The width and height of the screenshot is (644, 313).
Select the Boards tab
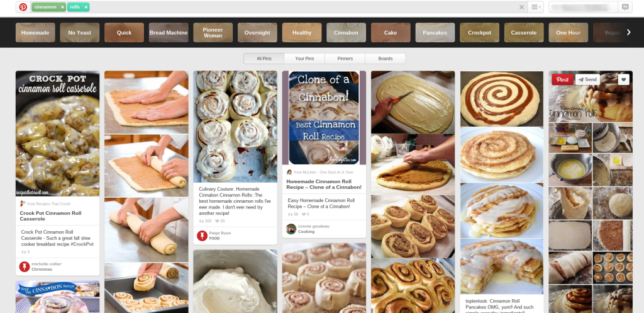tap(385, 59)
